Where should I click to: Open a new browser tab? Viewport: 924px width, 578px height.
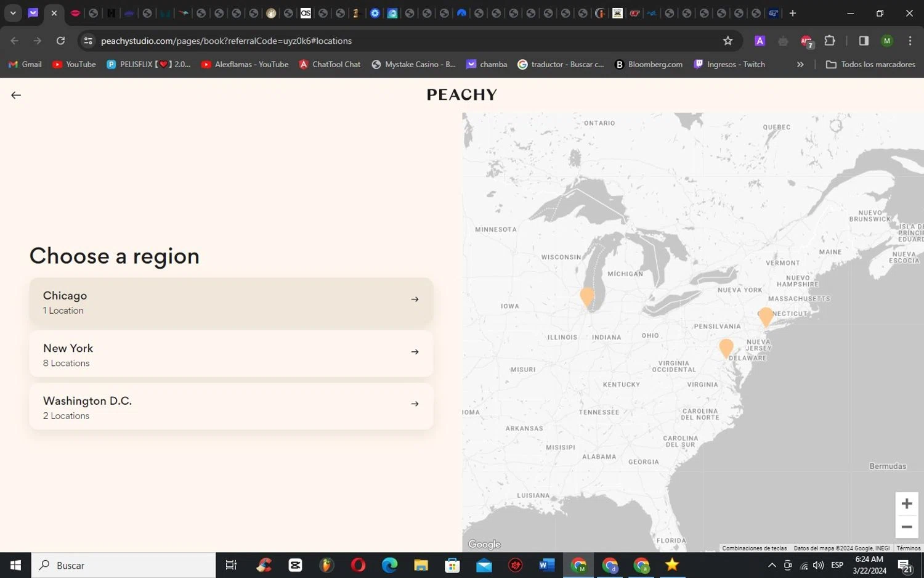coord(792,13)
